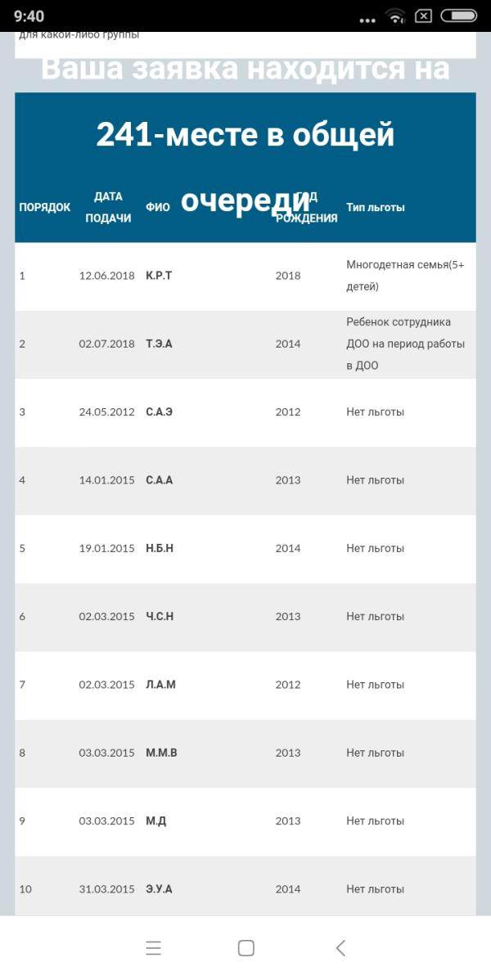This screenshot has height=980, width=491.
Task: Tap the 9:40 clock in status bar
Action: coord(29,16)
